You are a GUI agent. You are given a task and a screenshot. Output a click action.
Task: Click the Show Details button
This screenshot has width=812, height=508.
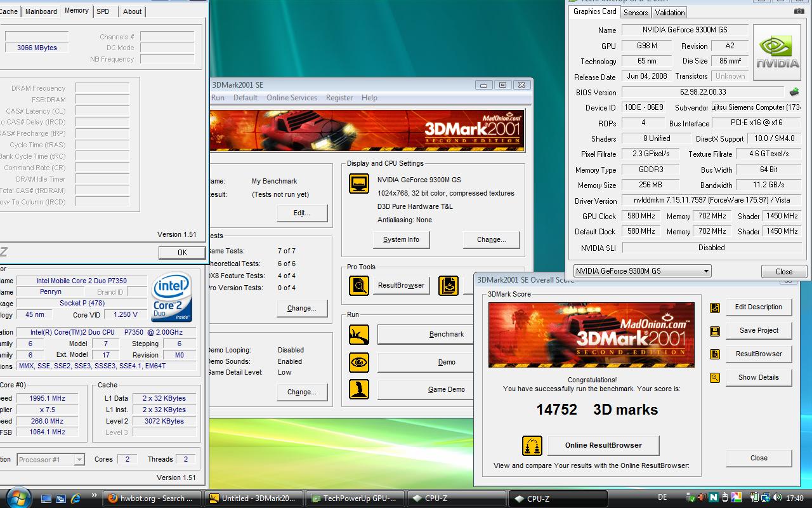pyautogui.click(x=759, y=378)
